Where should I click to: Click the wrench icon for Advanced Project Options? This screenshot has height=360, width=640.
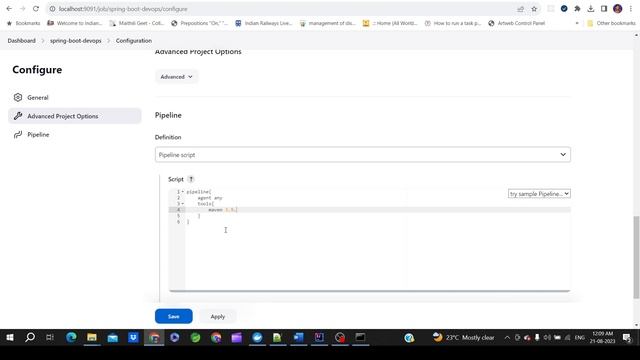tap(18, 116)
